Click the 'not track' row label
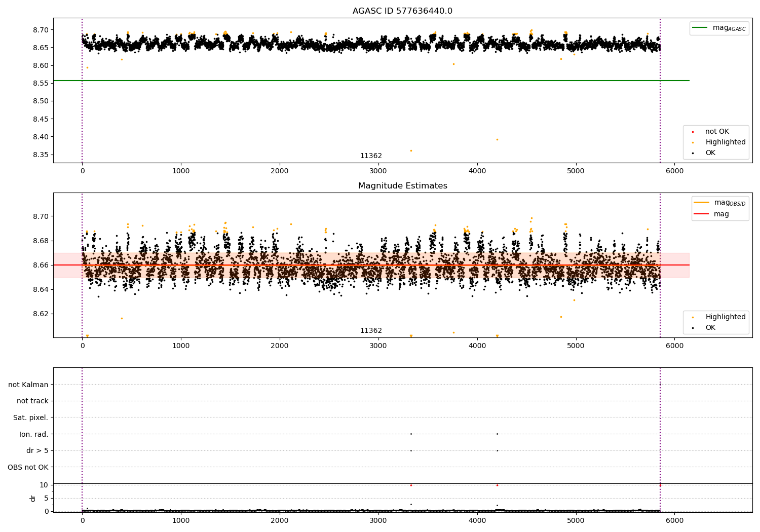 (32, 401)
